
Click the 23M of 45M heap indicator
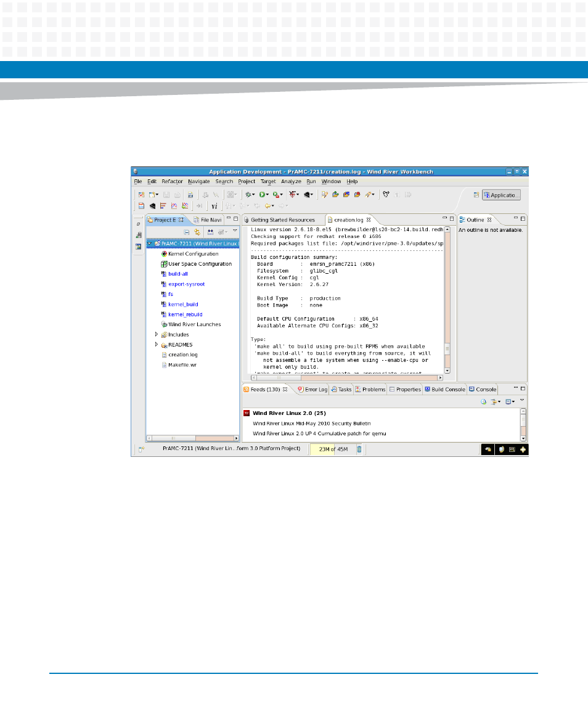pyautogui.click(x=333, y=449)
